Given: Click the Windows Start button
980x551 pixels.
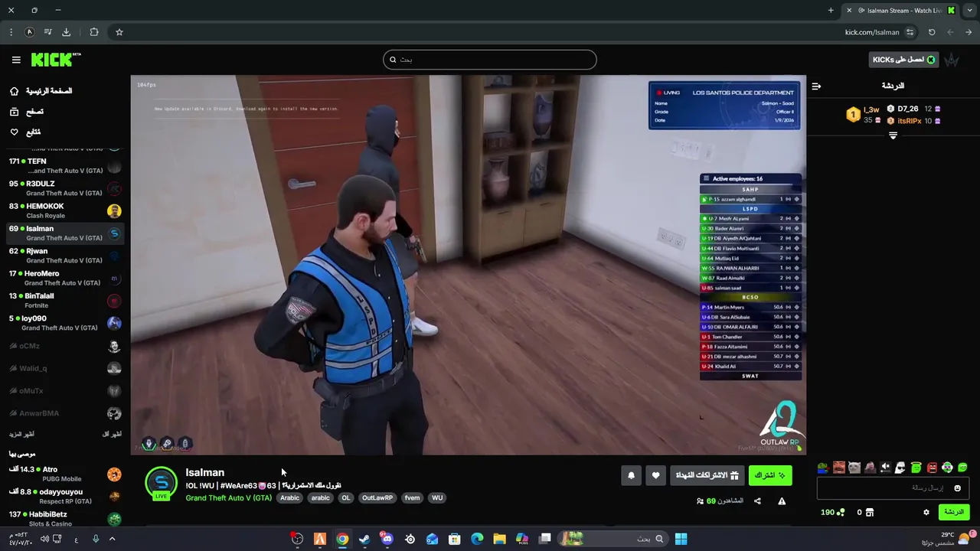Looking at the screenshot, I should (x=681, y=539).
